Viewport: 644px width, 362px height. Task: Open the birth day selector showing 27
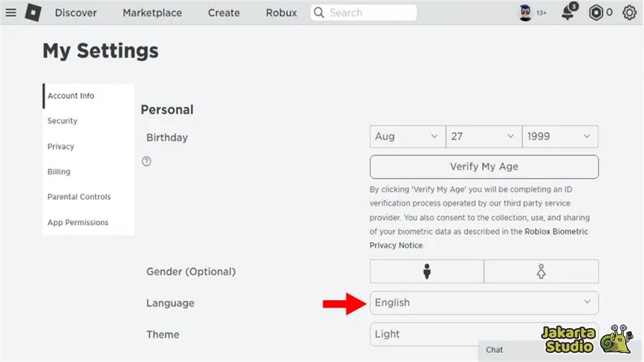(484, 136)
